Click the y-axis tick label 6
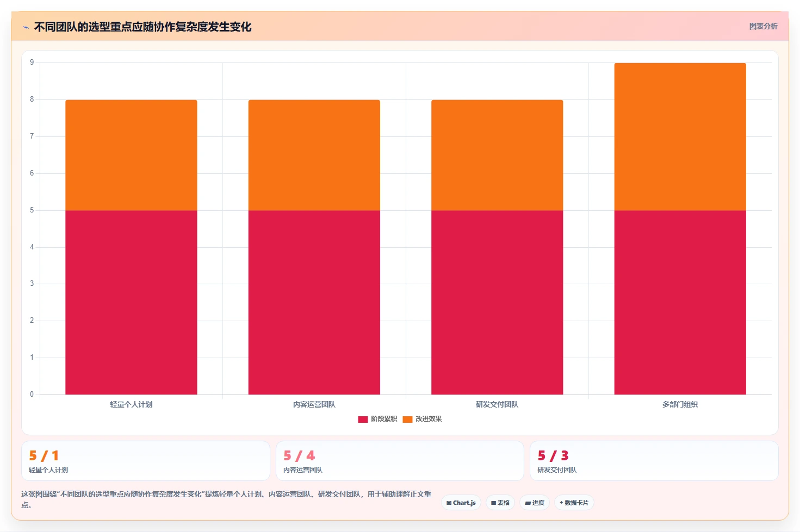The width and height of the screenshot is (800, 532). point(32,173)
